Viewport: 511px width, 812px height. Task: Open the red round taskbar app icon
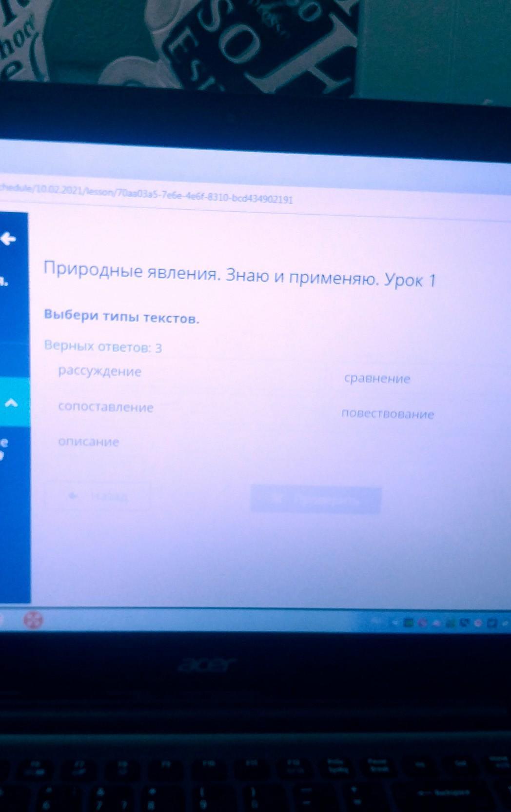pos(33,620)
